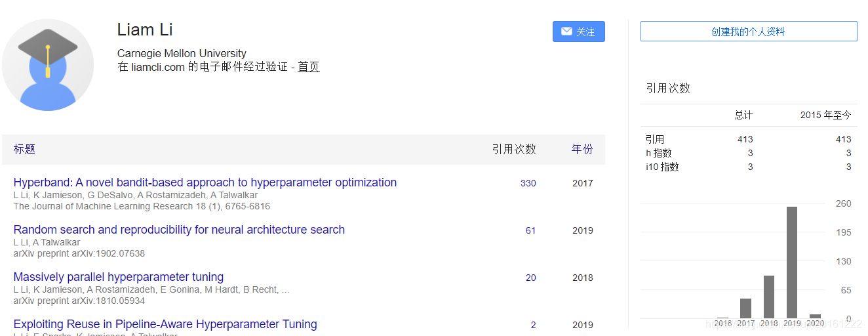View the 2 citations link
The height and width of the screenshot is (336, 868).
[534, 325]
